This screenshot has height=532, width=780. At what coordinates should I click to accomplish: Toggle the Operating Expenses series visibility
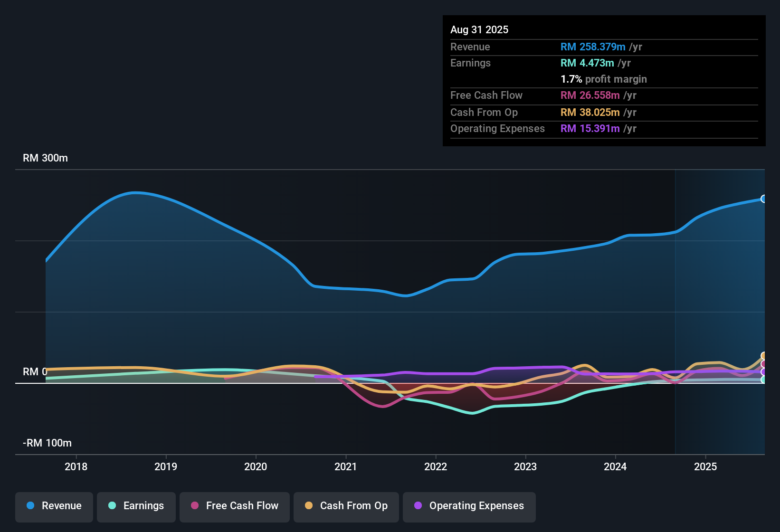[469, 506]
